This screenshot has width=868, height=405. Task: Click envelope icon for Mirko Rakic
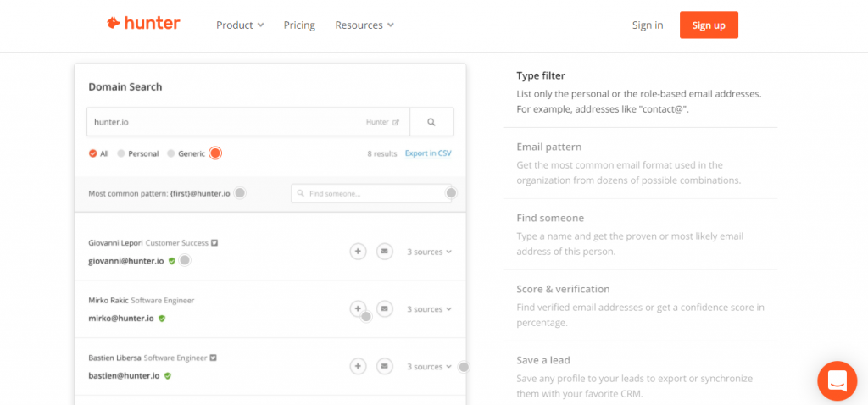point(385,308)
